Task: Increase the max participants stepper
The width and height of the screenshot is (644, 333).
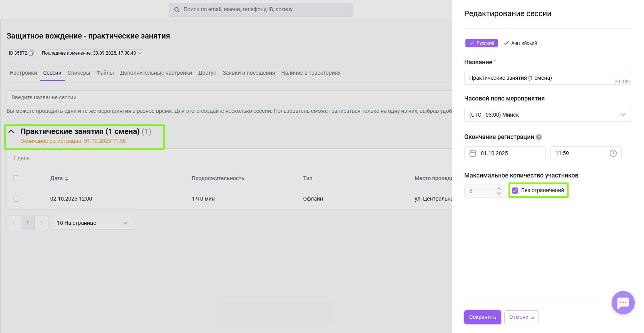Action: 499,189
